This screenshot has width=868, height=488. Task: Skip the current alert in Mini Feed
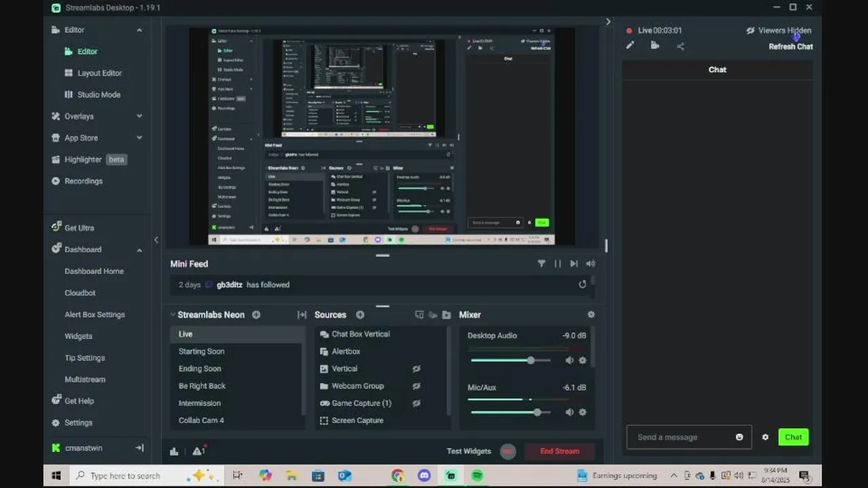point(574,264)
